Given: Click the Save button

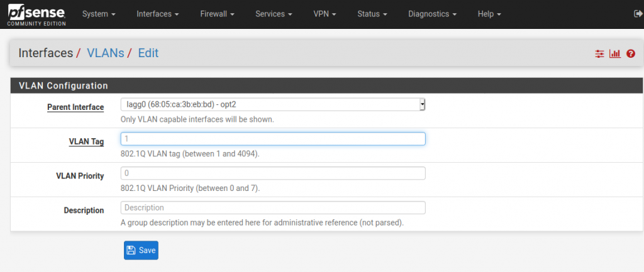Looking at the screenshot, I should [x=141, y=250].
